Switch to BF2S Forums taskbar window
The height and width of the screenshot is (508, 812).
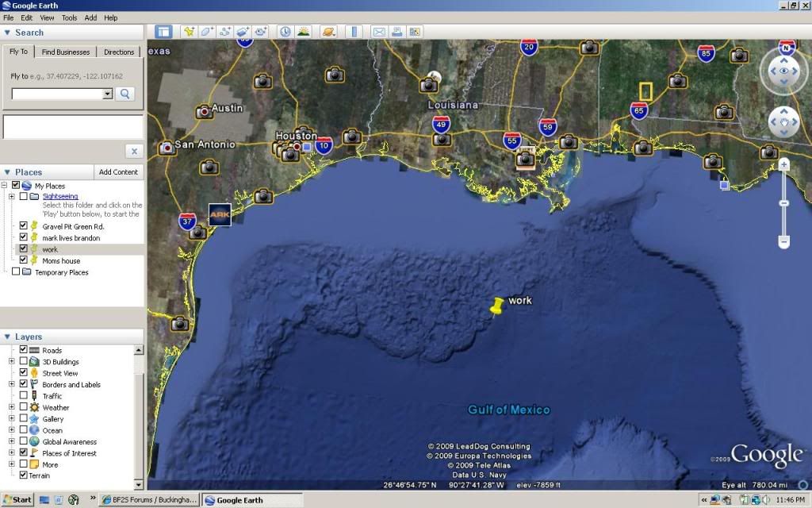coord(149,500)
